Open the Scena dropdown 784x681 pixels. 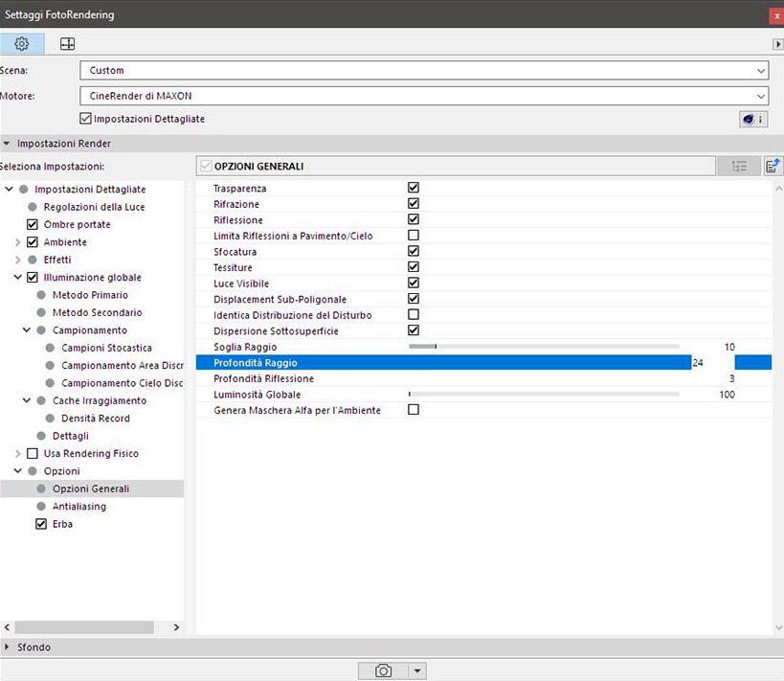[x=424, y=70]
